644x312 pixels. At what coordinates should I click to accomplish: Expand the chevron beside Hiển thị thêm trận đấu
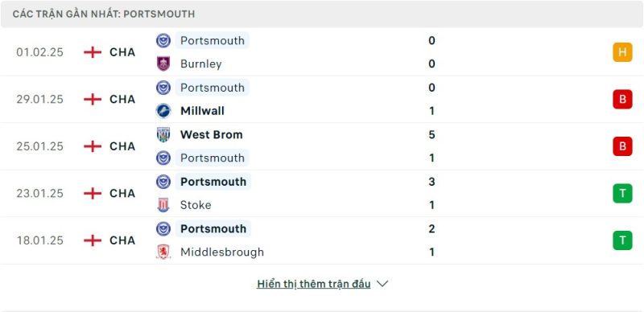382,284
